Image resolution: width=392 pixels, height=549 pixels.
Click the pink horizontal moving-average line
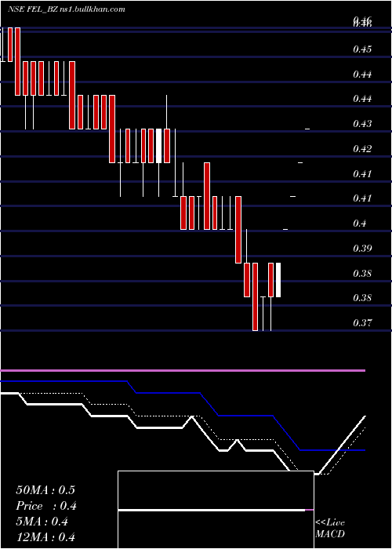point(183,370)
